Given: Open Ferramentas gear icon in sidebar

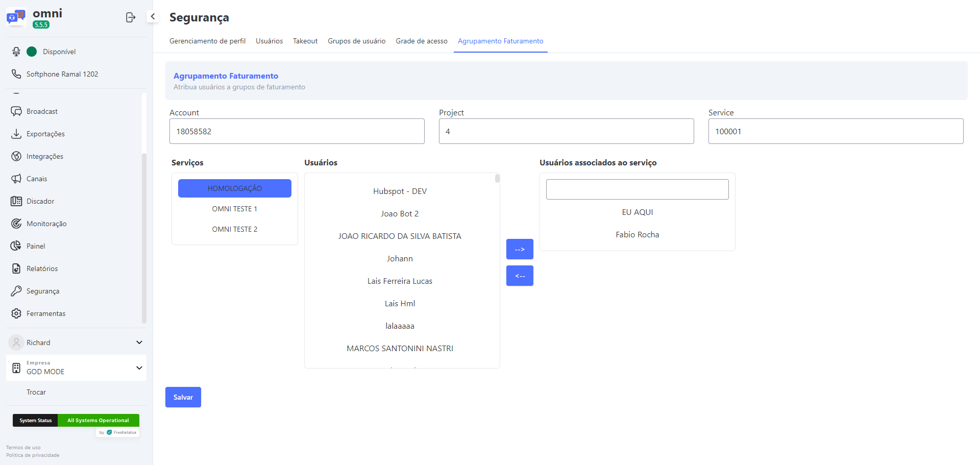Looking at the screenshot, I should [16, 313].
